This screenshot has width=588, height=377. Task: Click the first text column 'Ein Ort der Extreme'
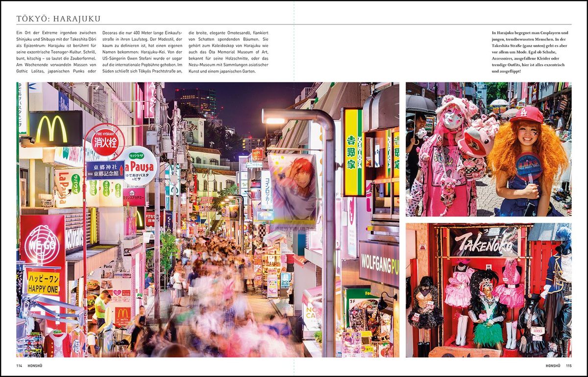[x=56, y=52]
